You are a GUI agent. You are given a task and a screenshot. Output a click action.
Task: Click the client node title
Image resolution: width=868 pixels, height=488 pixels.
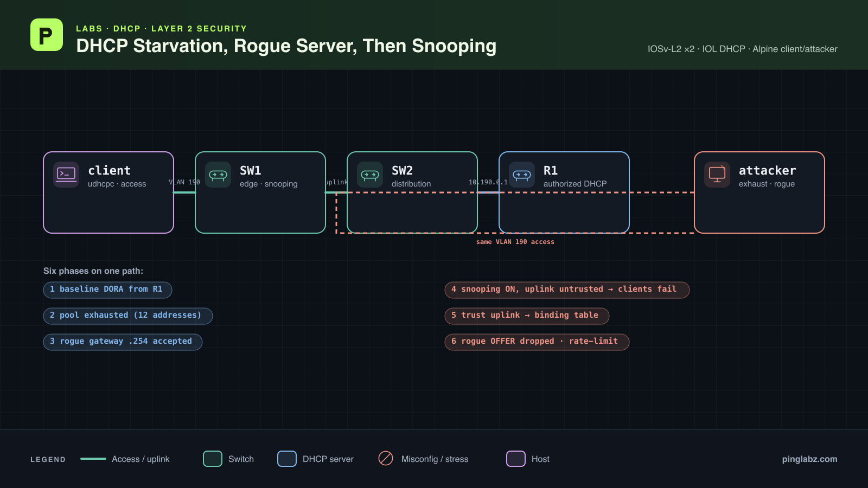(x=109, y=170)
